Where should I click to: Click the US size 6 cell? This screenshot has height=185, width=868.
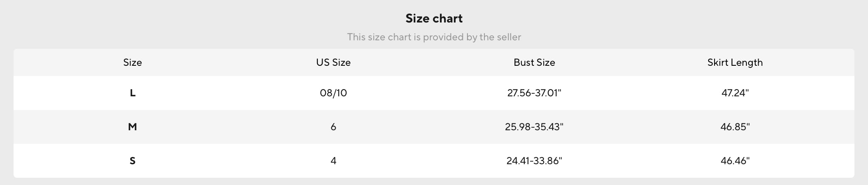click(x=333, y=127)
